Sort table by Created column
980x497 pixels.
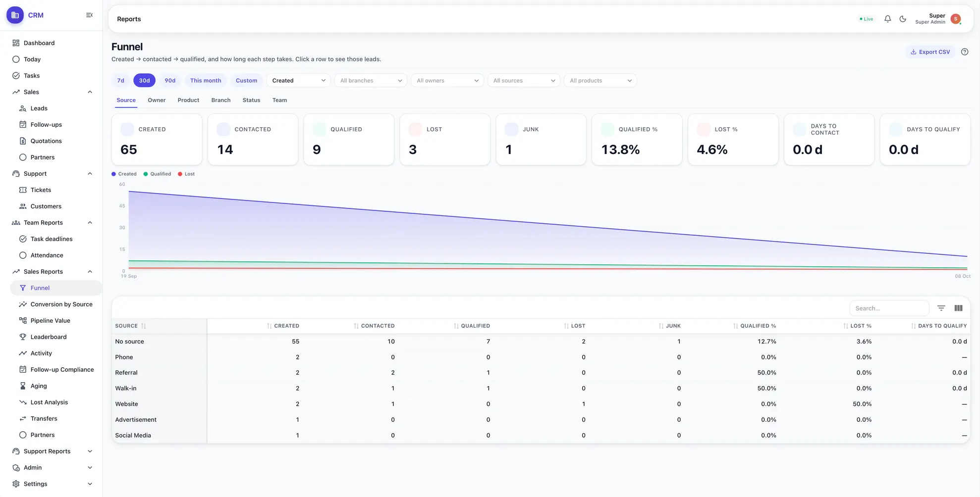[x=283, y=326]
